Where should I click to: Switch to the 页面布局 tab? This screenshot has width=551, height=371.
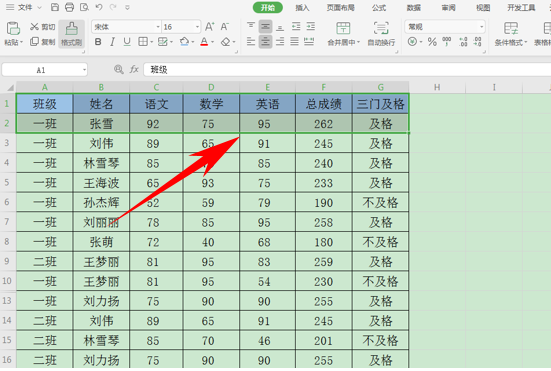[x=340, y=8]
